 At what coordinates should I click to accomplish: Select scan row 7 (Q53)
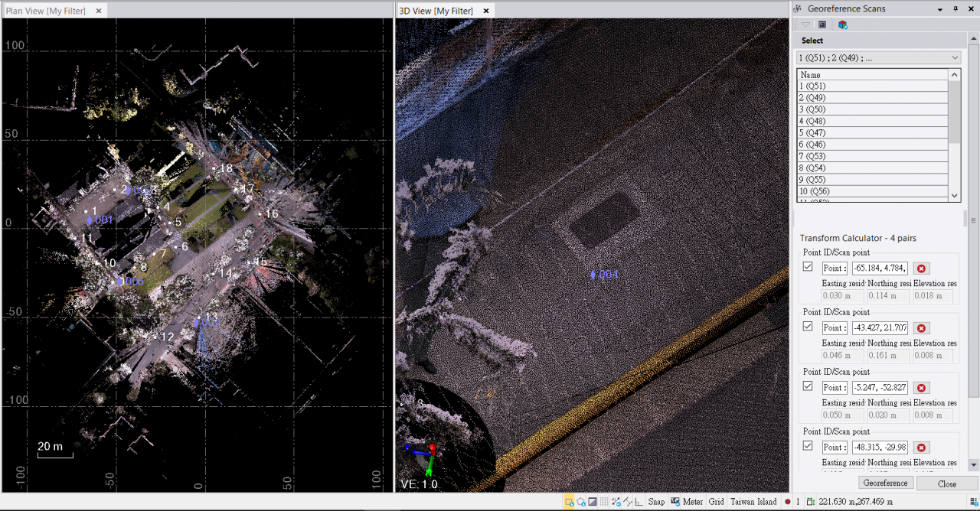pyautogui.click(x=872, y=156)
